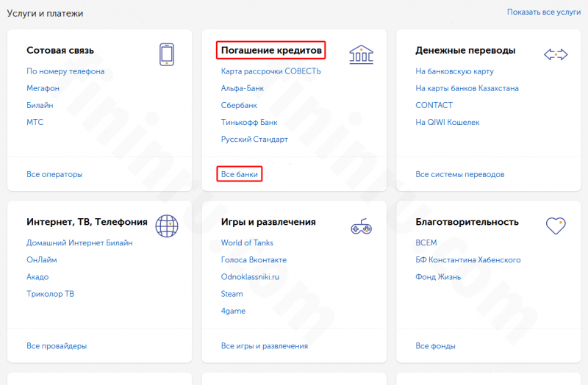Click the transfer arrows icon in Денежные переводы
The height and width of the screenshot is (385, 588).
click(x=556, y=54)
